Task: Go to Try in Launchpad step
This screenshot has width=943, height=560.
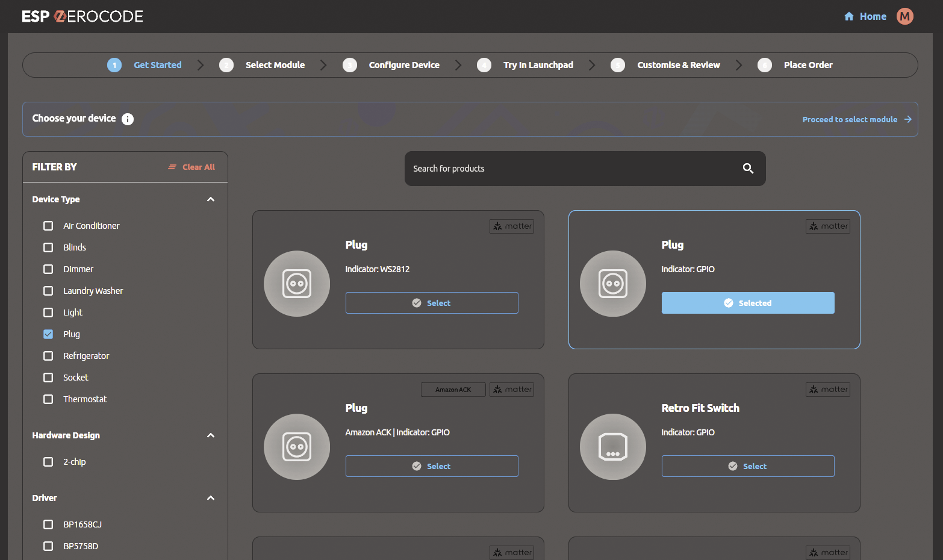Action: click(x=538, y=65)
